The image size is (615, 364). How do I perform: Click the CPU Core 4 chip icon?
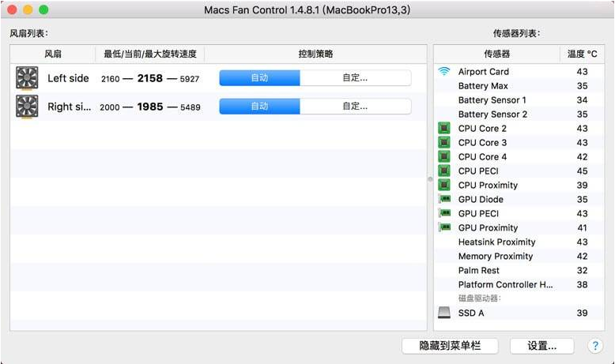coord(444,156)
